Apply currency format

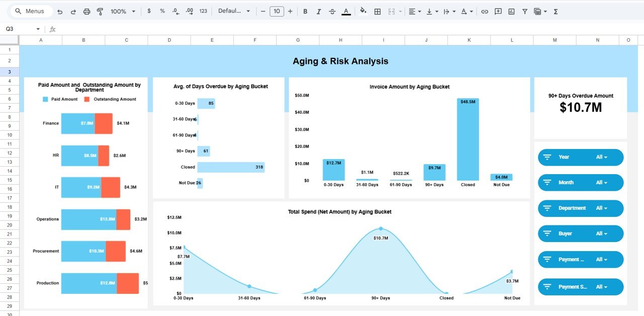[149, 11]
